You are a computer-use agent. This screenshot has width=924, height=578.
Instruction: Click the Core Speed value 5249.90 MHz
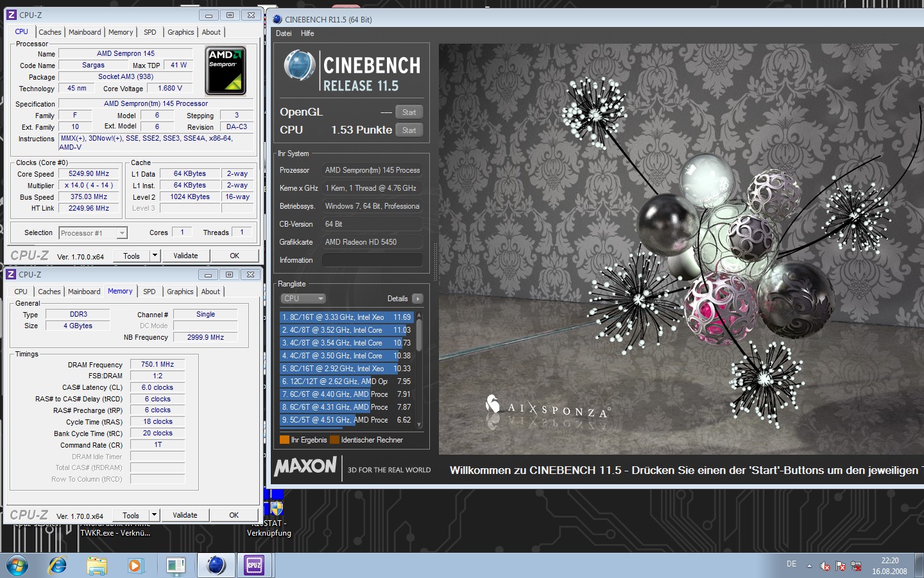click(89, 174)
